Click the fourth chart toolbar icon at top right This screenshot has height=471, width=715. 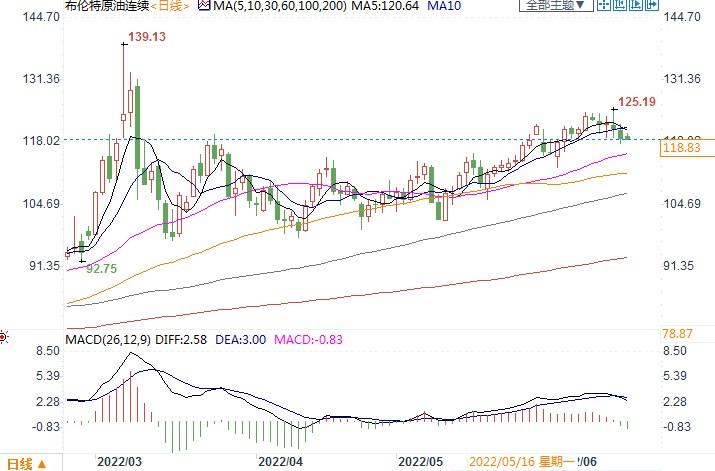(650, 7)
